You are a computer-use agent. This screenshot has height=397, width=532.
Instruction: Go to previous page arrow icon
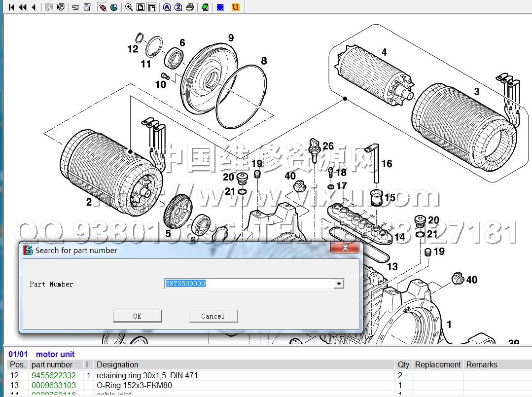(34, 7)
